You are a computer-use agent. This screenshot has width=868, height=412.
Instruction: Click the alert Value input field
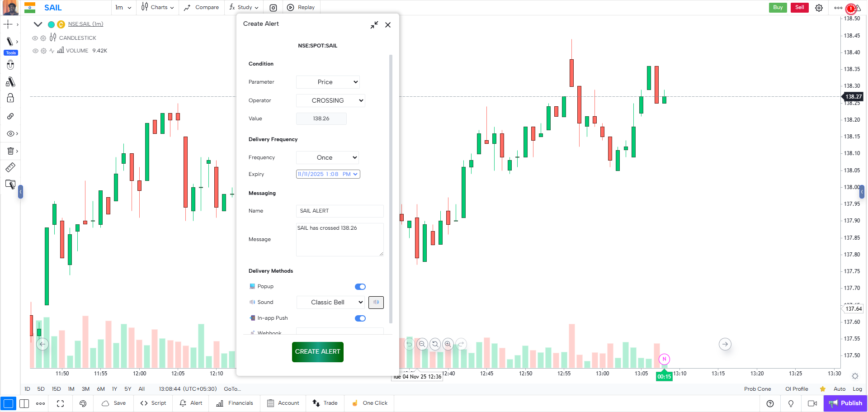click(321, 118)
